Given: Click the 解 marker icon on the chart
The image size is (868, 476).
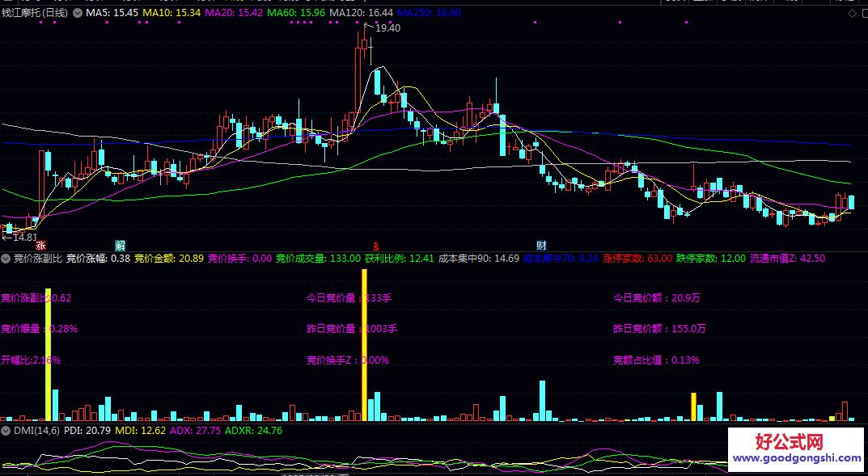Looking at the screenshot, I should tap(120, 246).
